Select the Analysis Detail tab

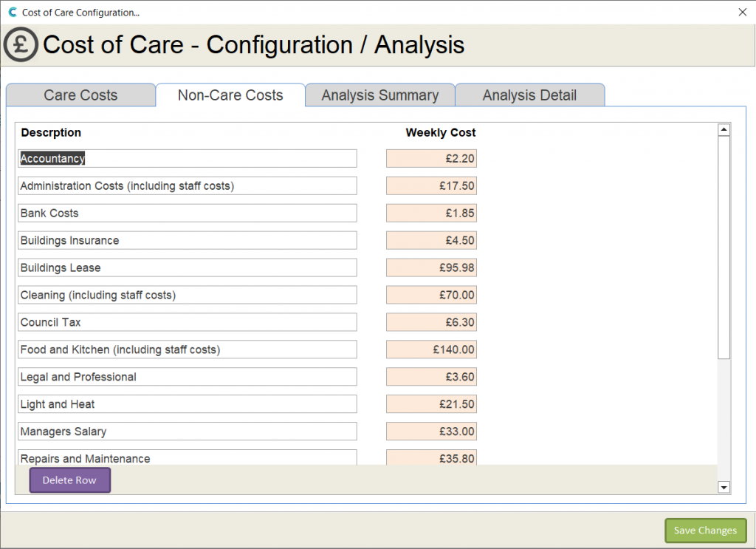529,95
